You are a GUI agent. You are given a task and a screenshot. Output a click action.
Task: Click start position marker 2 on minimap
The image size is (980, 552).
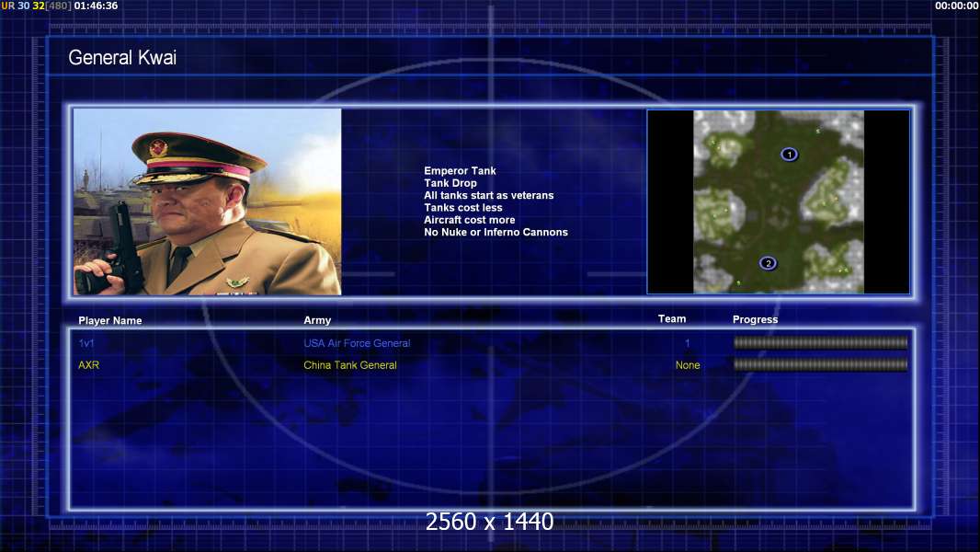click(769, 263)
